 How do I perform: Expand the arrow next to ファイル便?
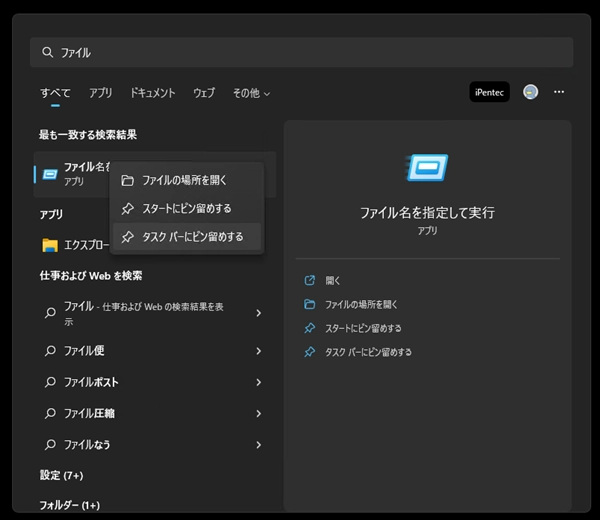(259, 351)
